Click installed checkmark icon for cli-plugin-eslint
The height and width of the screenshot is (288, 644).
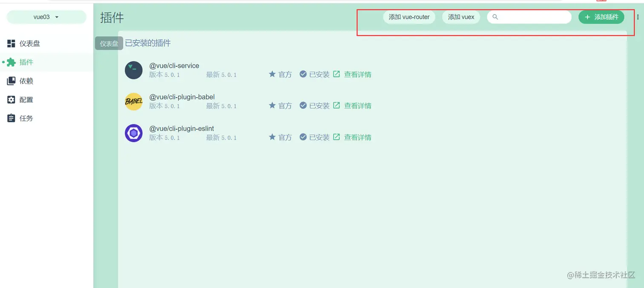pyautogui.click(x=303, y=137)
